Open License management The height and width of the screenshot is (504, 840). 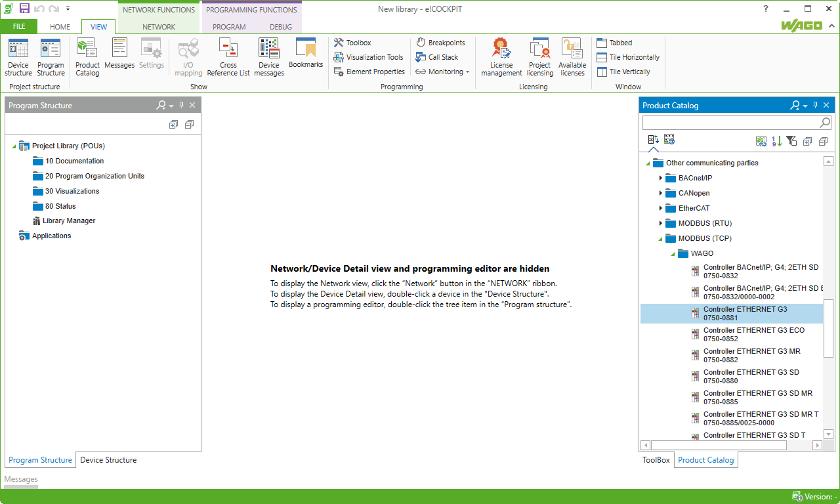[501, 57]
